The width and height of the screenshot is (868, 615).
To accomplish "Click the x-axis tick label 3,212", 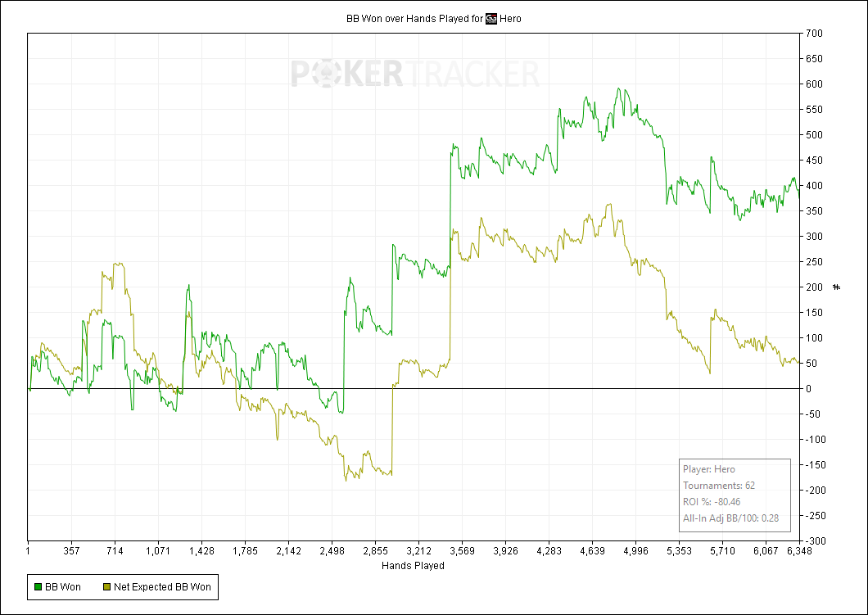I will click(418, 551).
